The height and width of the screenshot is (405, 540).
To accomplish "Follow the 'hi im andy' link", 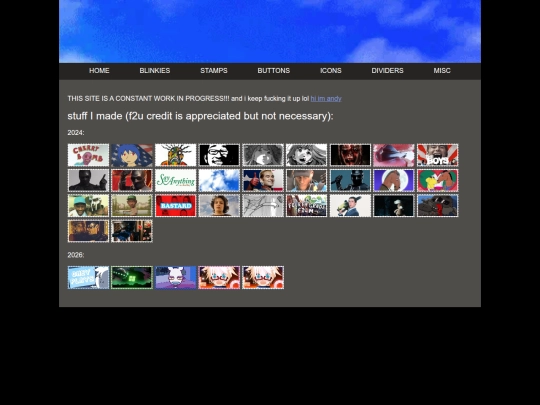I will click(x=326, y=98).
